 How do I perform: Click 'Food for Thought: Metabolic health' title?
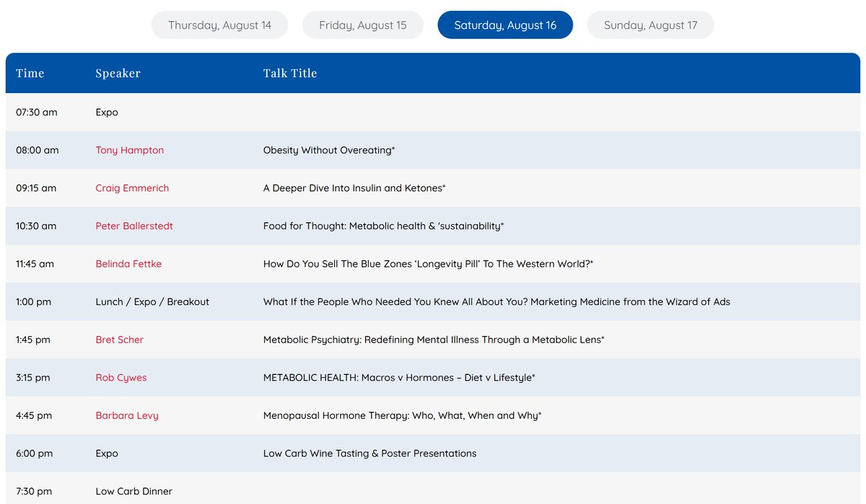pos(383,226)
